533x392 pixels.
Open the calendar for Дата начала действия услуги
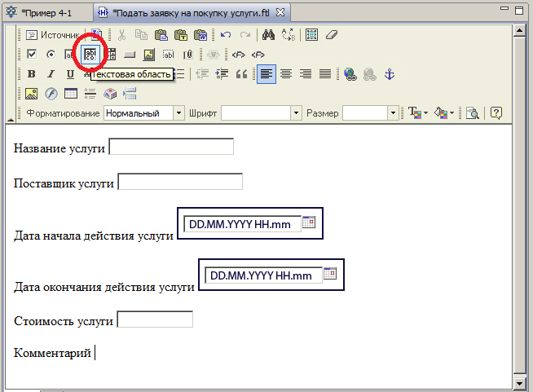(309, 222)
